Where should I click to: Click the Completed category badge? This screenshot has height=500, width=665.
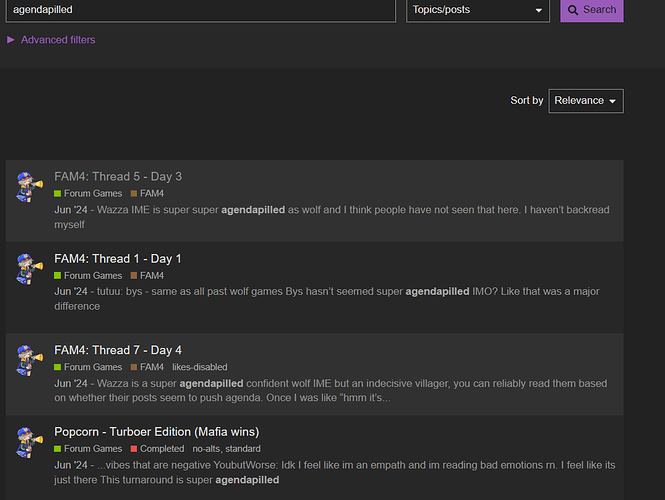tap(162, 449)
